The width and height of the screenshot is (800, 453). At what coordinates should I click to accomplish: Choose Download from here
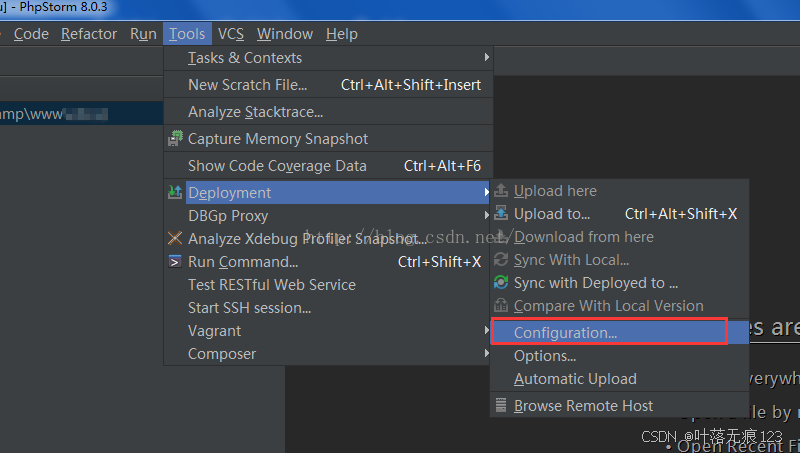(x=619, y=237)
